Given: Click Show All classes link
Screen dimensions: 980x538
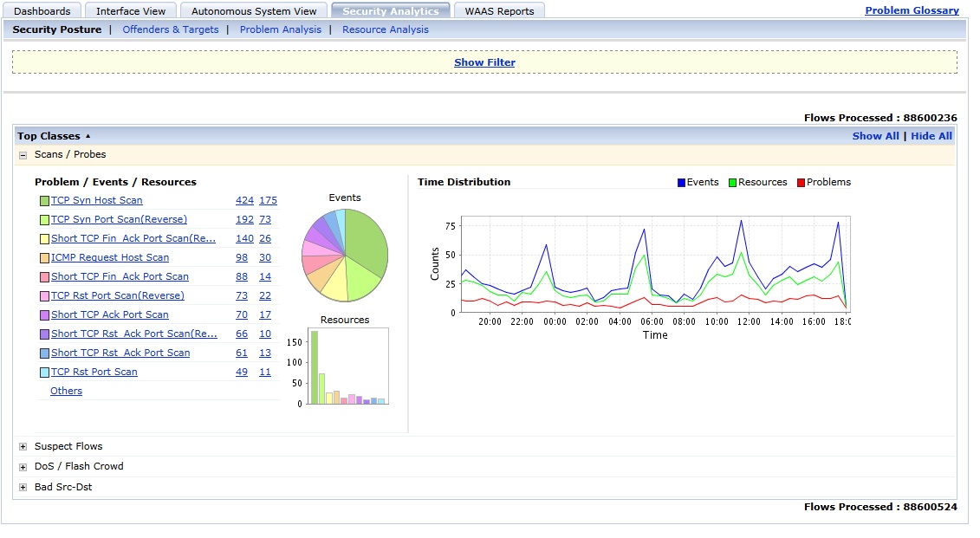Looking at the screenshot, I should (x=876, y=136).
